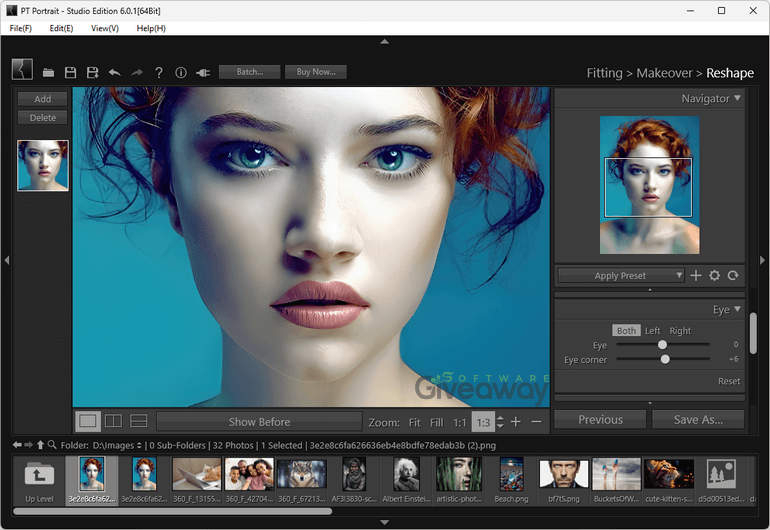Collapse the Navigator panel
The image size is (770, 530).
click(737, 98)
